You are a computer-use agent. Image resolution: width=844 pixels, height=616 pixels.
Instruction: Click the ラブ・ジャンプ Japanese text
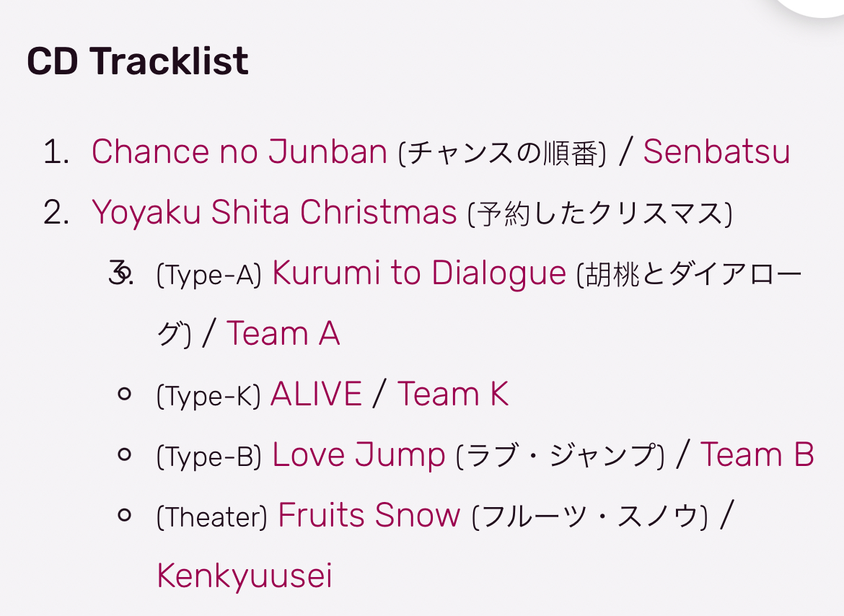click(561, 457)
